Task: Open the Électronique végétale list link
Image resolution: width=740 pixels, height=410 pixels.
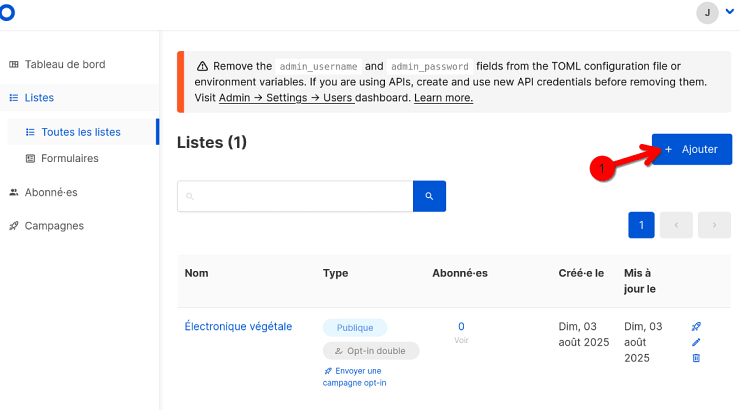Action: (x=238, y=326)
